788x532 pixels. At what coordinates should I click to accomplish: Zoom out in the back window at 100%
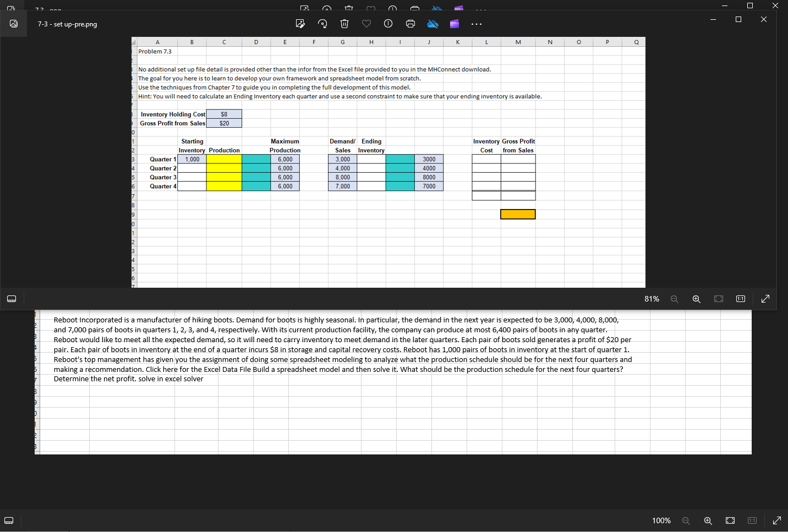point(686,520)
